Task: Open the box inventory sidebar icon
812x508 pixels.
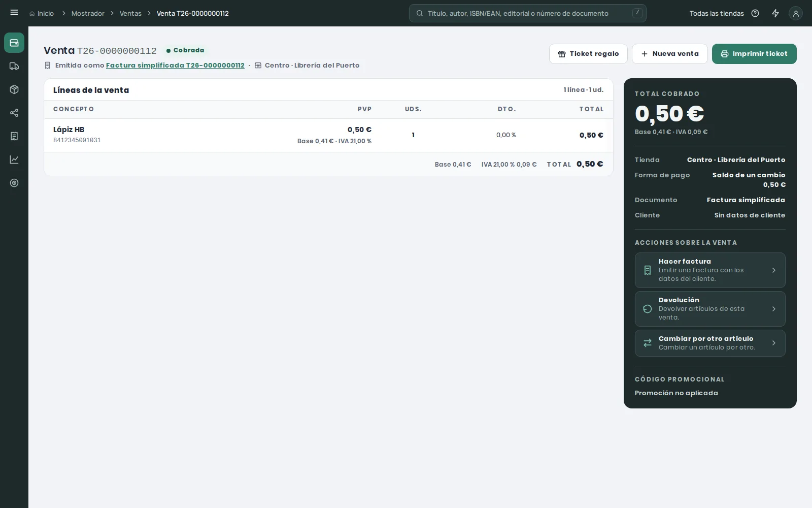Action: point(14,89)
